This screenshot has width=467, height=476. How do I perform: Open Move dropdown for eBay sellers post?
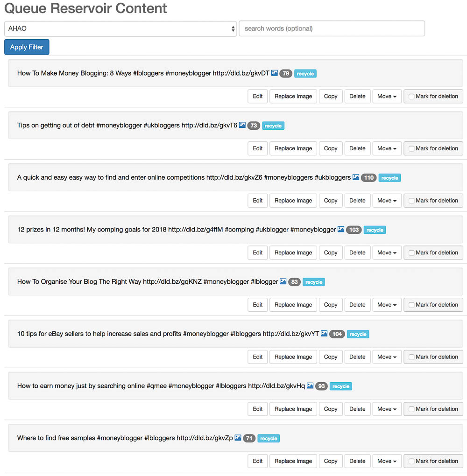click(387, 357)
